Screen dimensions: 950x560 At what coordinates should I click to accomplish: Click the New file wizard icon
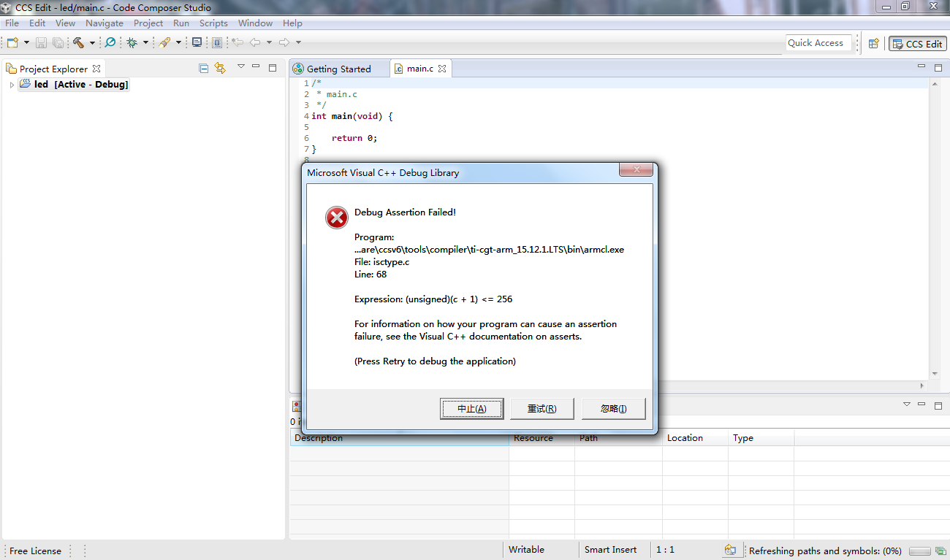[12, 43]
